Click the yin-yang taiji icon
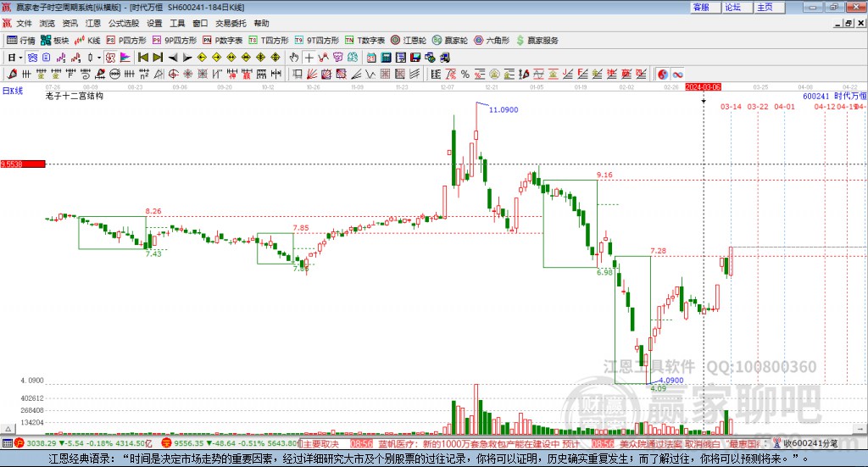Image resolution: width=868 pixels, height=467 pixels. coord(663,74)
